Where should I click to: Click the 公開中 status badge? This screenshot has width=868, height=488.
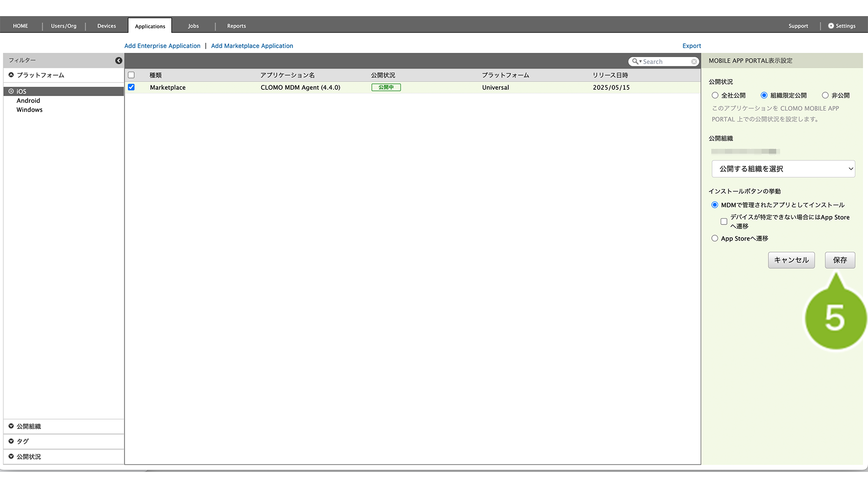(x=386, y=87)
